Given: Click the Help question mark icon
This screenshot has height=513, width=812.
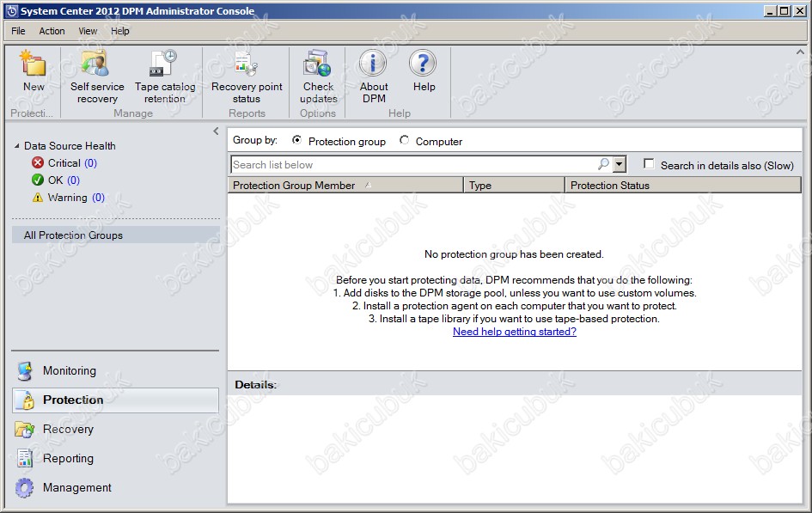Looking at the screenshot, I should pos(423,63).
